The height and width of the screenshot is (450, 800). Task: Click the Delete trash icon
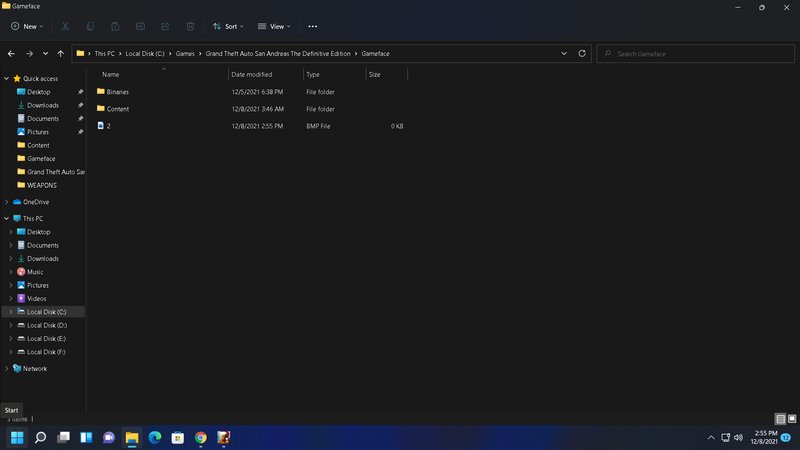(190, 27)
